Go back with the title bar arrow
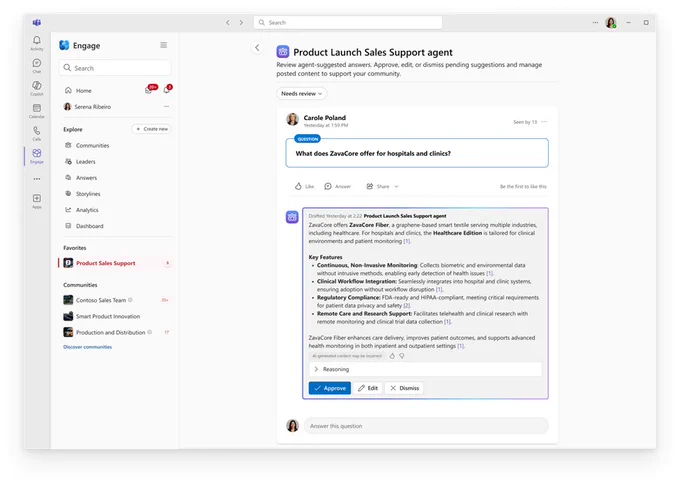This screenshot has height=483, width=680. tap(228, 23)
